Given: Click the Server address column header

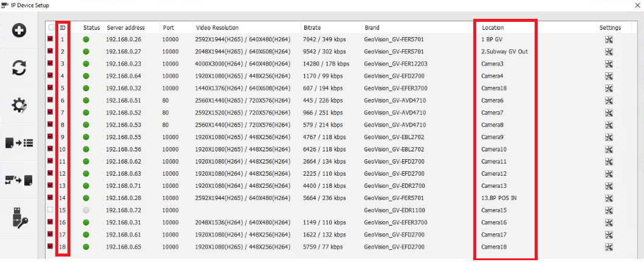Looking at the screenshot, I should click(x=126, y=27).
